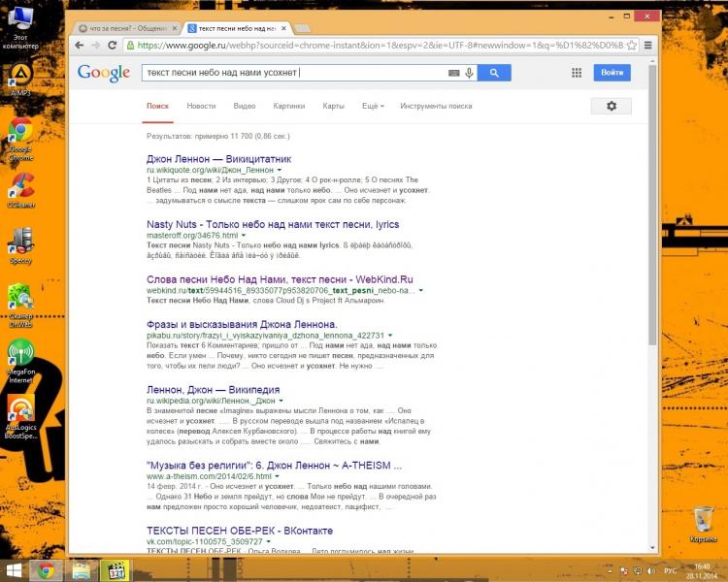This screenshot has width=728, height=582.
Task: Reload the page using refresh icon
Action: click(x=112, y=45)
